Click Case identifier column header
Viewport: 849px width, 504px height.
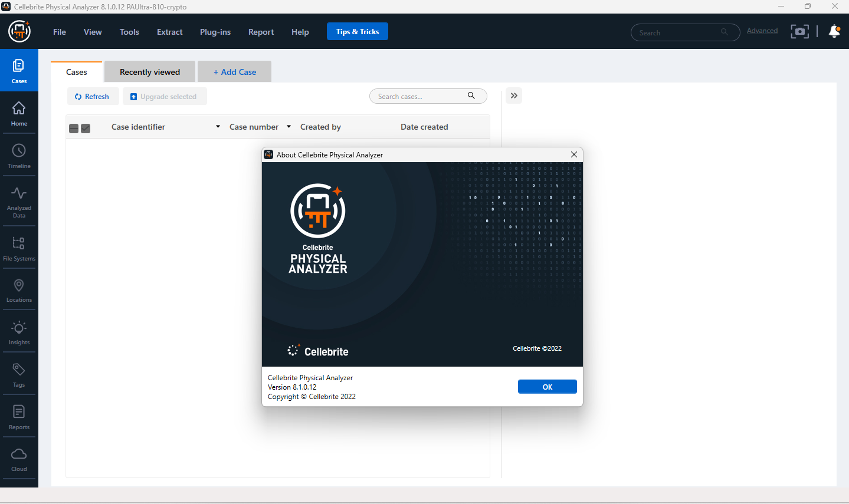point(138,127)
